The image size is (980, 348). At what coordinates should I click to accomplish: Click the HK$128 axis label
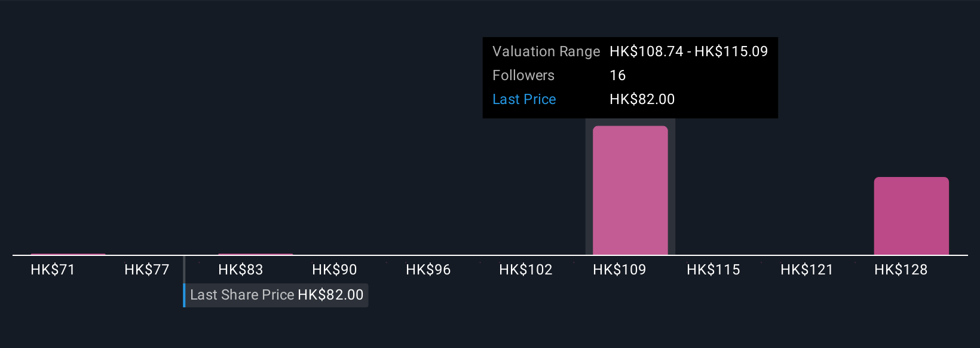pyautogui.click(x=901, y=270)
